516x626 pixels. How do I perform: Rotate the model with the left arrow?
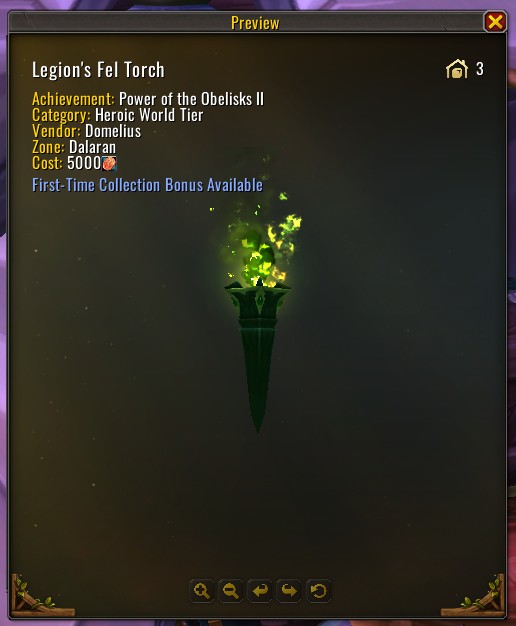pos(260,590)
